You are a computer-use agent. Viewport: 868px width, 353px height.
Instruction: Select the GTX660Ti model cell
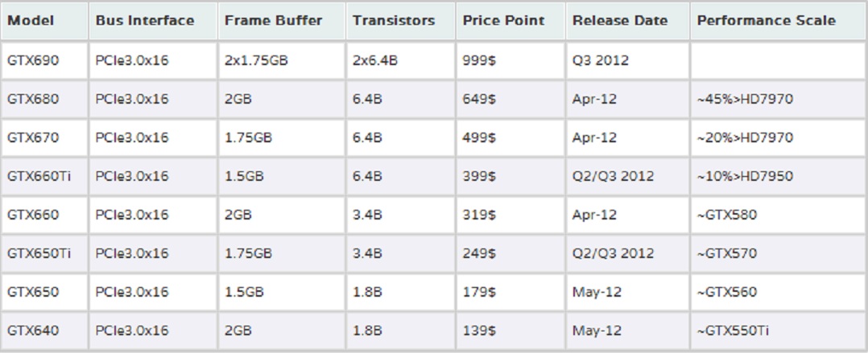click(34, 176)
